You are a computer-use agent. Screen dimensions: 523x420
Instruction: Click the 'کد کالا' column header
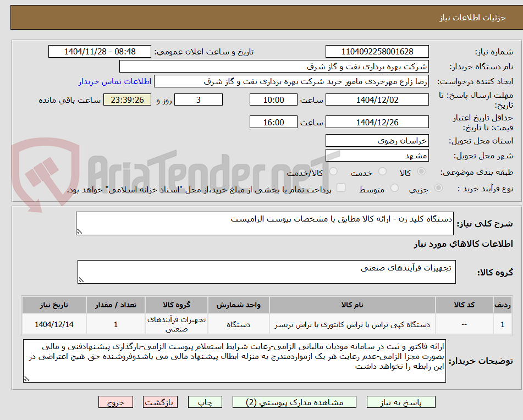464,305
